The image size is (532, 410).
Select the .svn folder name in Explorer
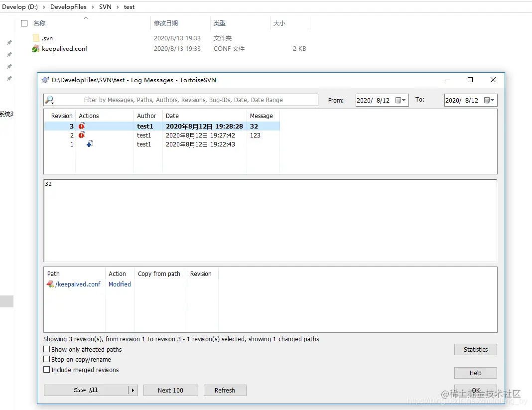[47, 38]
